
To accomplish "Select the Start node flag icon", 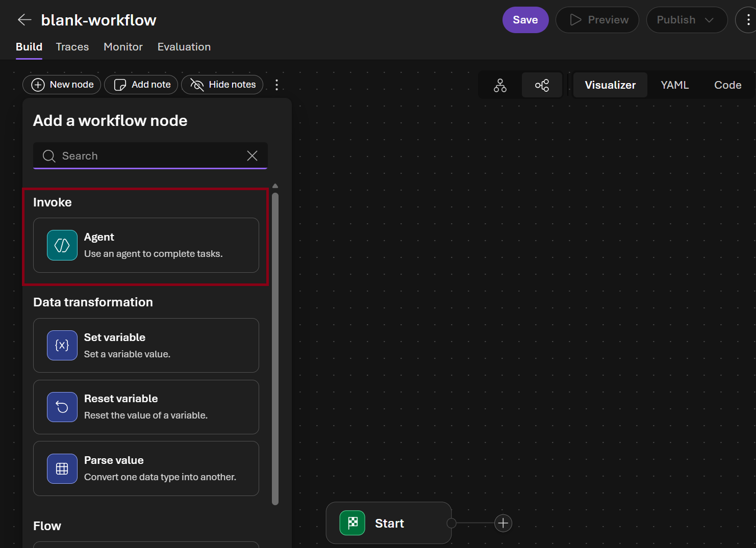I will pos(352,523).
